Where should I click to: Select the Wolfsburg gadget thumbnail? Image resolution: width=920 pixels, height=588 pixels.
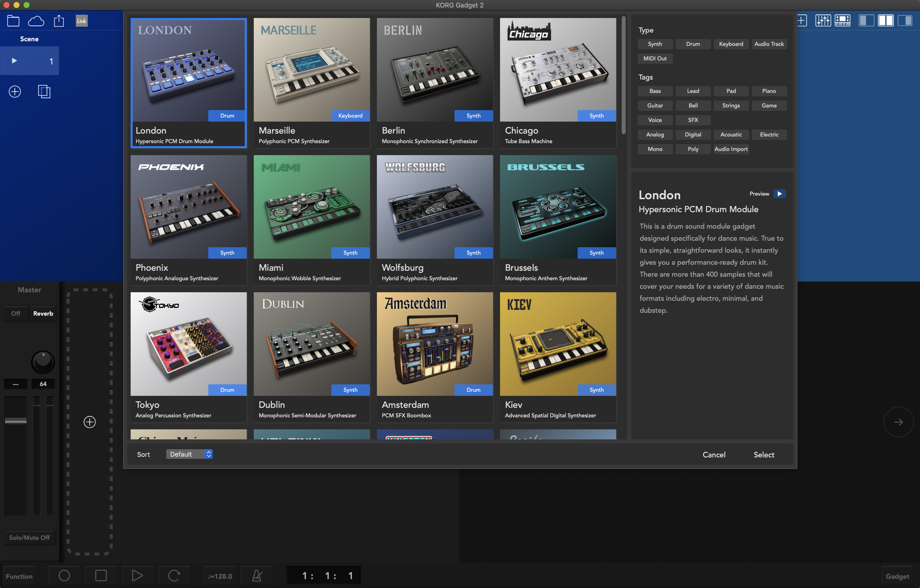(435, 207)
